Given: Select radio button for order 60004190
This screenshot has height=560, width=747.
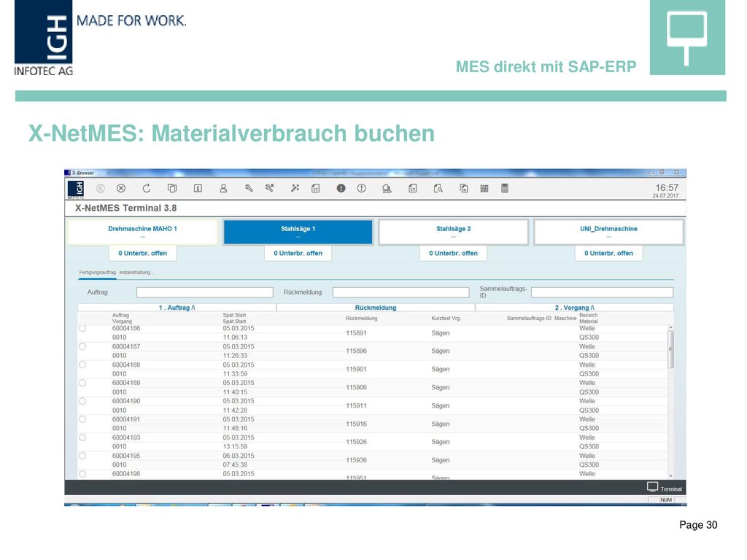Looking at the screenshot, I should tap(82, 402).
